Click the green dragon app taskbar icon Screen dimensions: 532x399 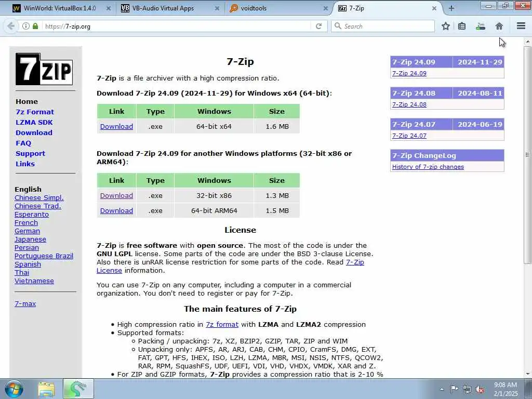click(78, 389)
